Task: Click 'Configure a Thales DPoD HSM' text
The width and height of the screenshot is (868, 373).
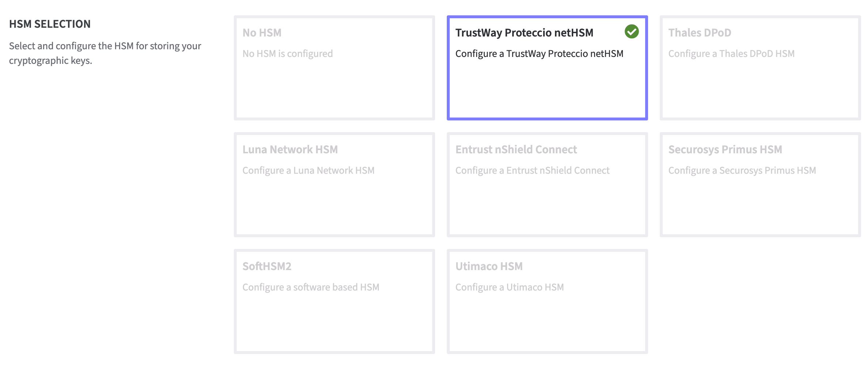Action: (731, 54)
